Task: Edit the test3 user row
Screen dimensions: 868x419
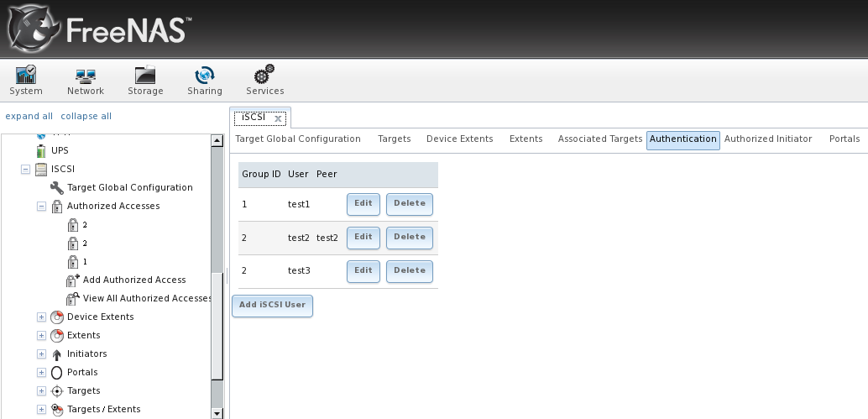Action: (x=363, y=272)
